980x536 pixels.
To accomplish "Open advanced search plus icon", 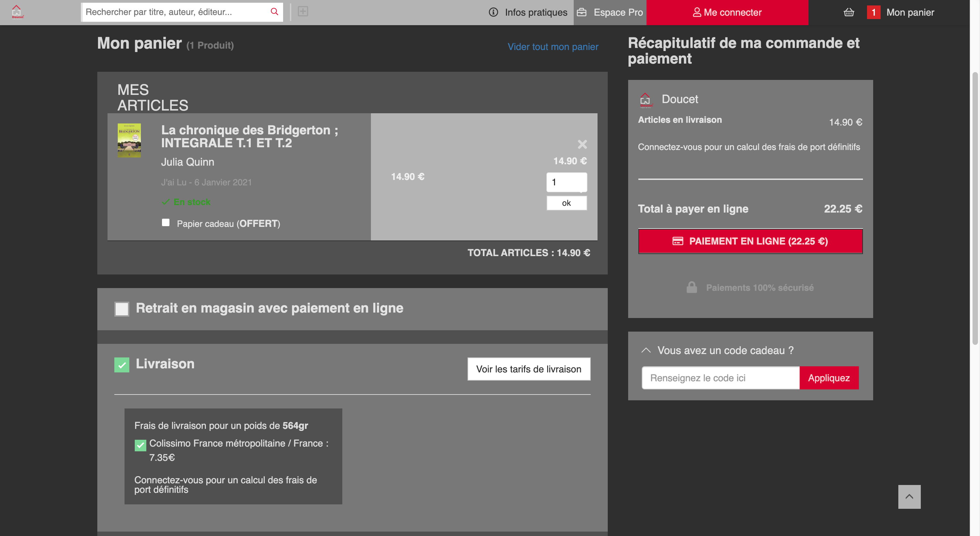I will (303, 12).
